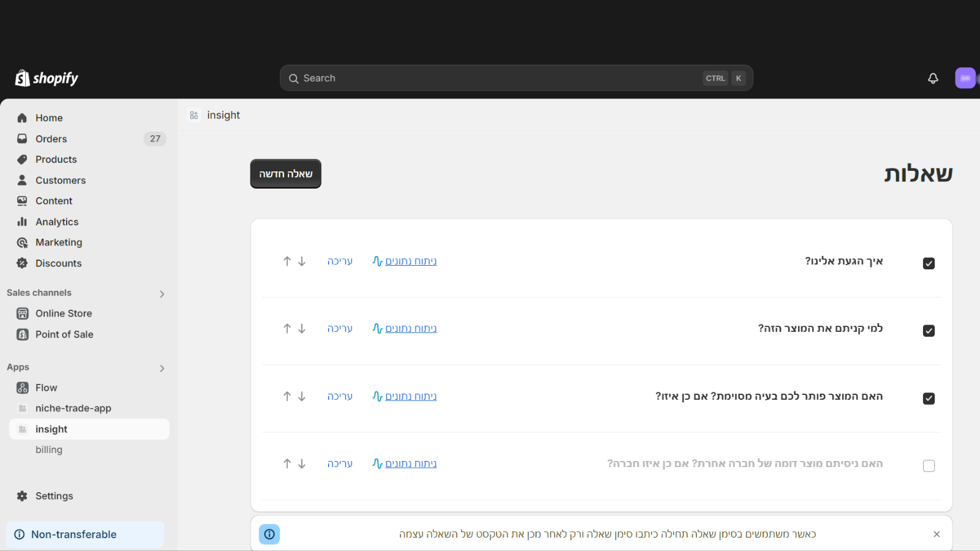Screen dimensions: 980x551
Task: Move the third question up with the arrow
Action: coord(287,396)
